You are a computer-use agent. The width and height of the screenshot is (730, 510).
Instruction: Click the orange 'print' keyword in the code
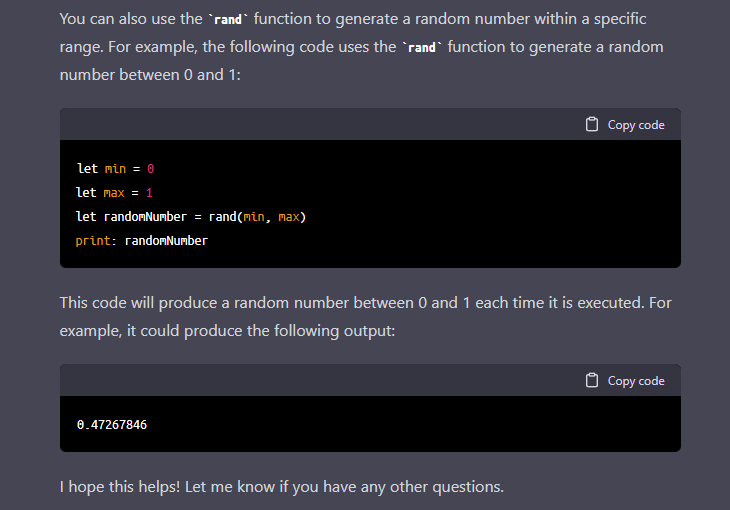click(x=93, y=241)
